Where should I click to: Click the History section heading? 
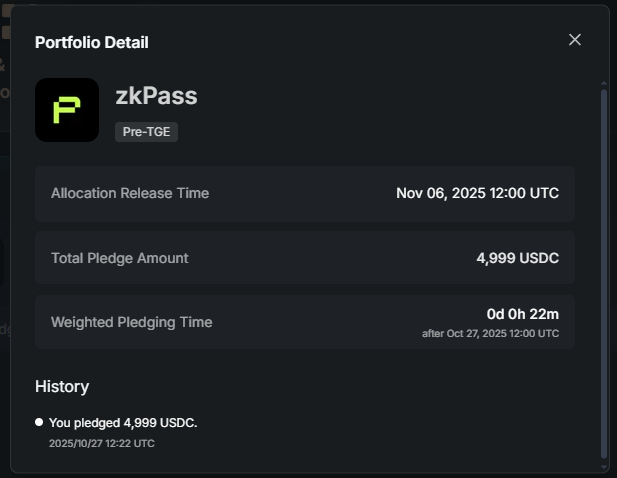coord(62,386)
